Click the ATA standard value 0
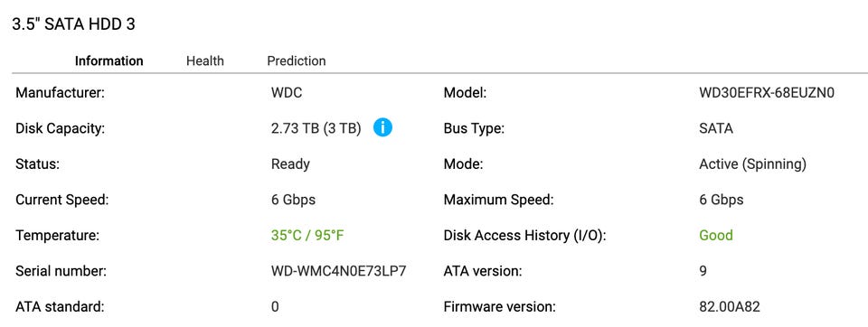The image size is (868, 327). (275, 306)
